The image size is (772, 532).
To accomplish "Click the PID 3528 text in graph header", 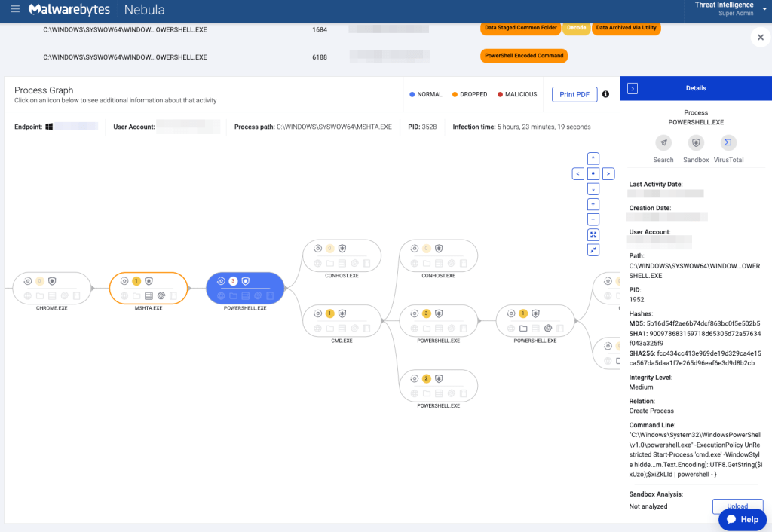I will 422,127.
